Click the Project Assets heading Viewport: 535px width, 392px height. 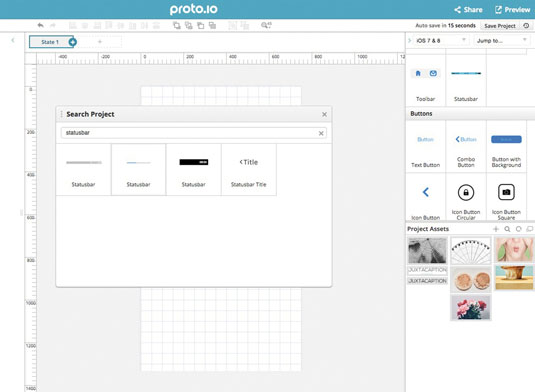coord(428,229)
